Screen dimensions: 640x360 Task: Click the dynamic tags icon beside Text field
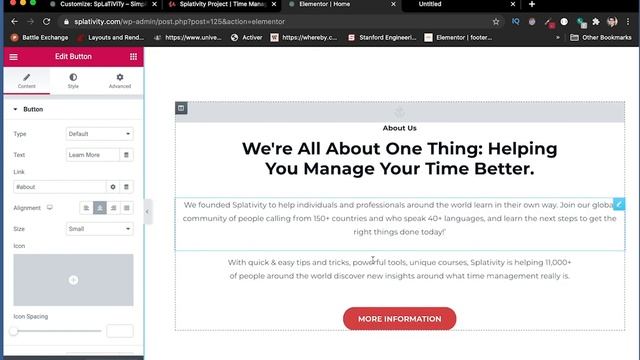coord(126,155)
